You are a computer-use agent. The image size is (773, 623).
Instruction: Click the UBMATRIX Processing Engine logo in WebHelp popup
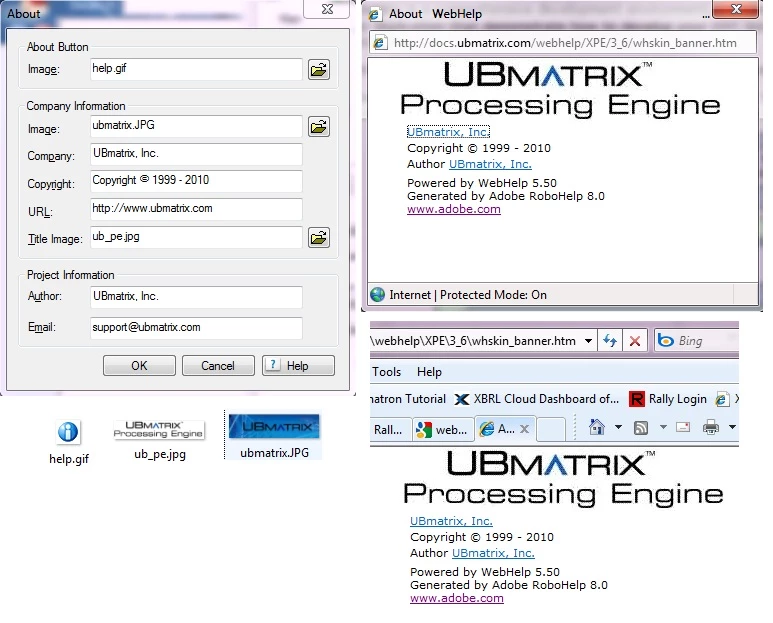561,90
